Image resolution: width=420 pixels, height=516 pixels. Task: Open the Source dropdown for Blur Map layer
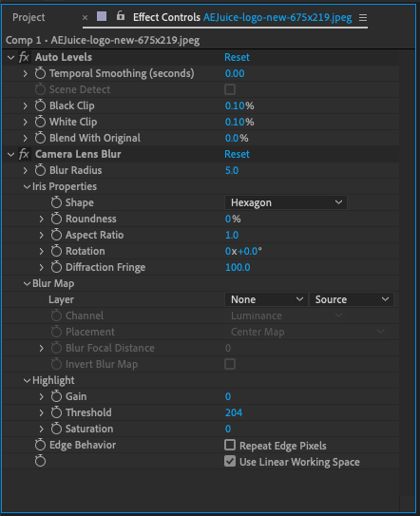click(x=352, y=299)
